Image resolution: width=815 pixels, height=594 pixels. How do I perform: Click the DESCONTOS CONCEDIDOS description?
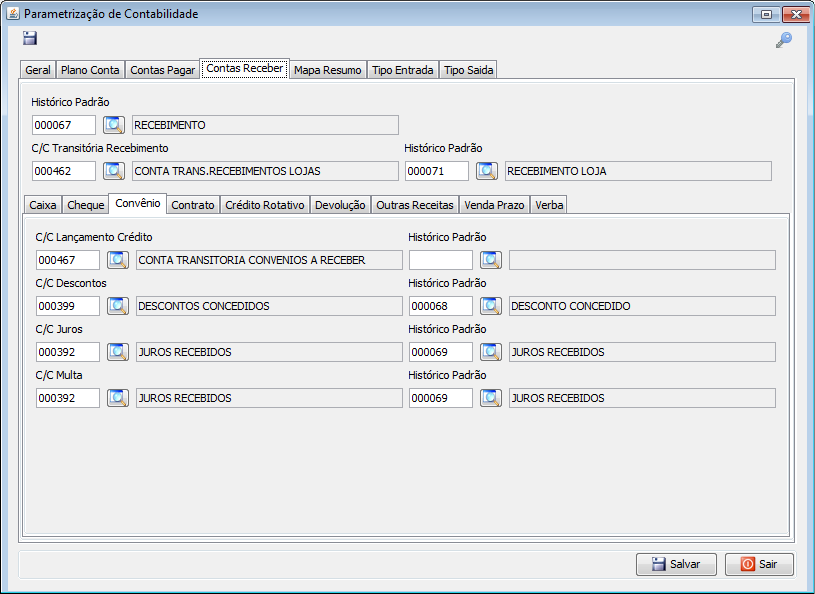269,306
